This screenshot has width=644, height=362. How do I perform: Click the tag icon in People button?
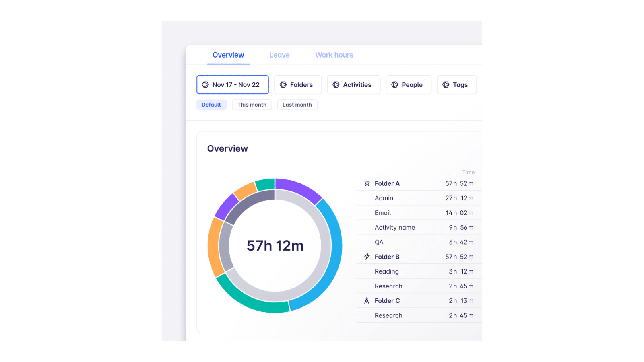pos(395,85)
